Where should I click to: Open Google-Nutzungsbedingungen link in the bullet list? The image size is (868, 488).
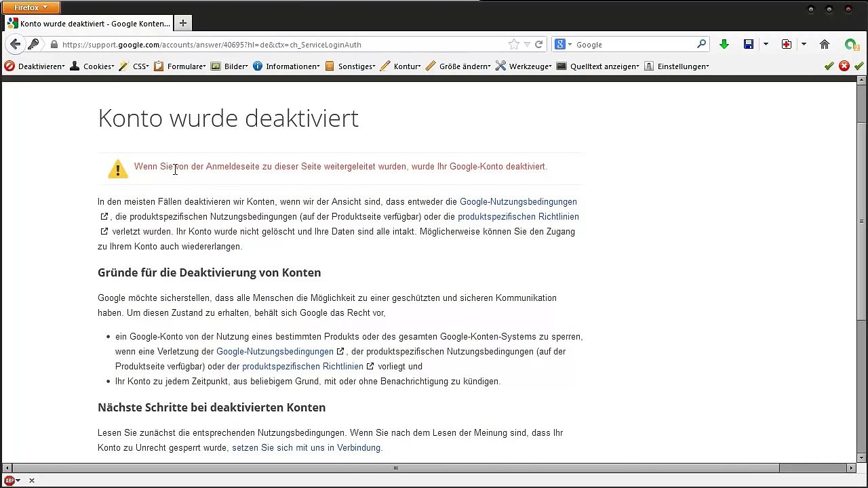[x=275, y=352]
